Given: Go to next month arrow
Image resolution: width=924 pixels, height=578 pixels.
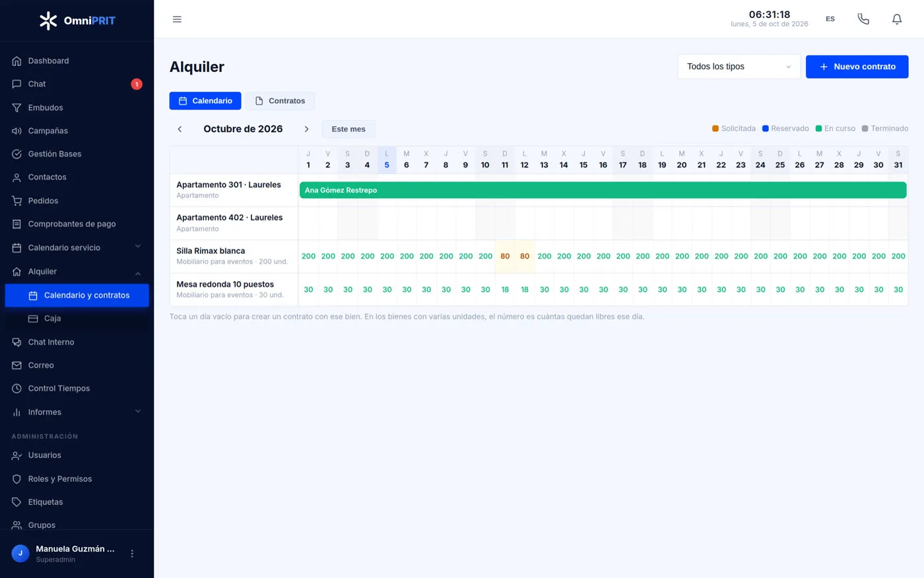Looking at the screenshot, I should click(306, 129).
